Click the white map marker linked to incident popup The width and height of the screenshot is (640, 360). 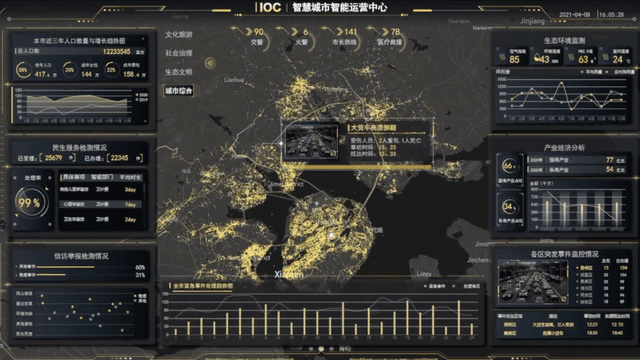pyautogui.click(x=281, y=143)
